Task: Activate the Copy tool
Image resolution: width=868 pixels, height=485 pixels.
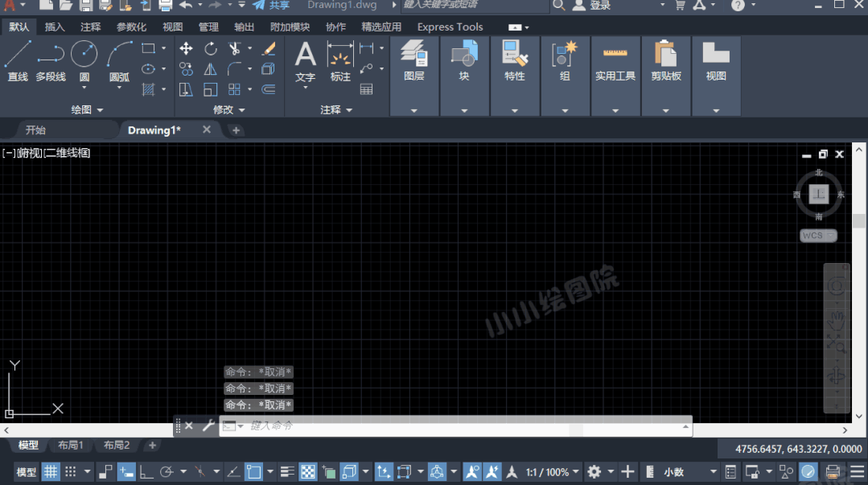Action: (186, 68)
